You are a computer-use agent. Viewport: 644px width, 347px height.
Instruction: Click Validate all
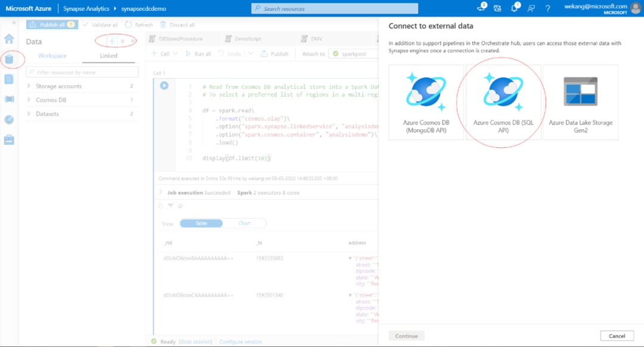pos(100,24)
